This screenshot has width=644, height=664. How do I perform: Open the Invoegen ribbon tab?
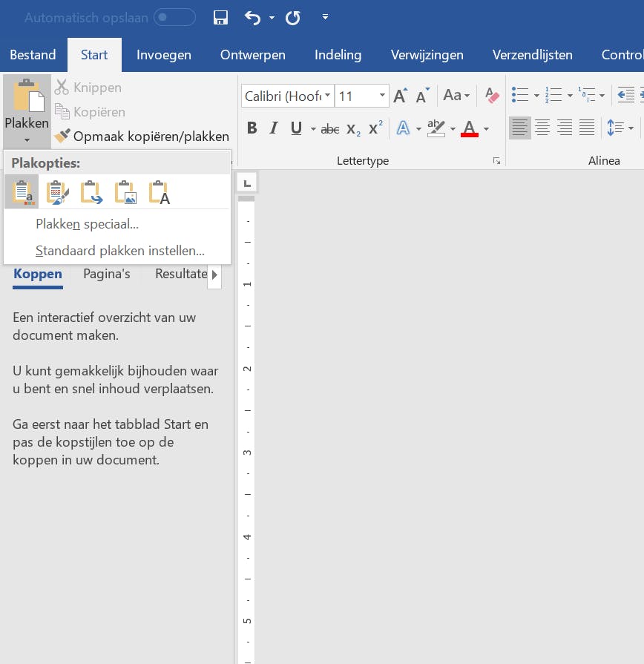[163, 55]
